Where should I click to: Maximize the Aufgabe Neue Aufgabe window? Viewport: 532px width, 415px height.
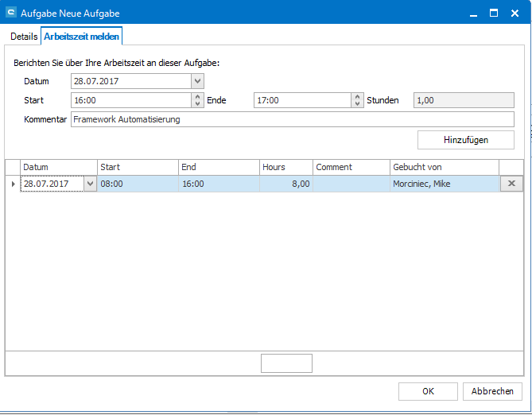tap(494, 13)
